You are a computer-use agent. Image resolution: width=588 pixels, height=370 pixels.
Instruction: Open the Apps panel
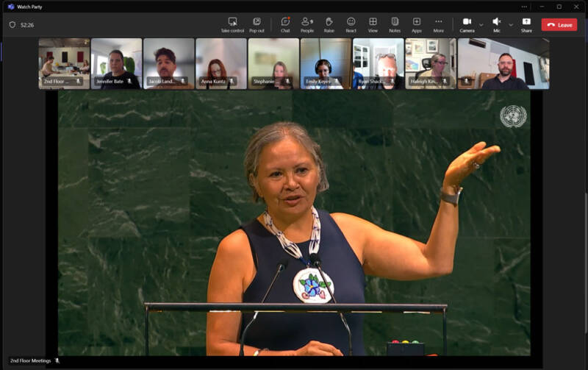(416, 25)
